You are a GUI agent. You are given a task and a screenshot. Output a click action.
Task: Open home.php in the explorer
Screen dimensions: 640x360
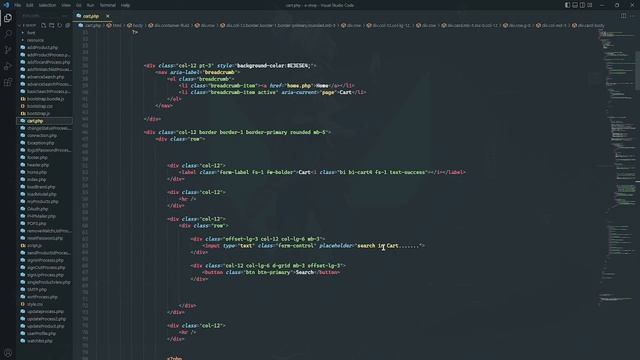(37, 172)
